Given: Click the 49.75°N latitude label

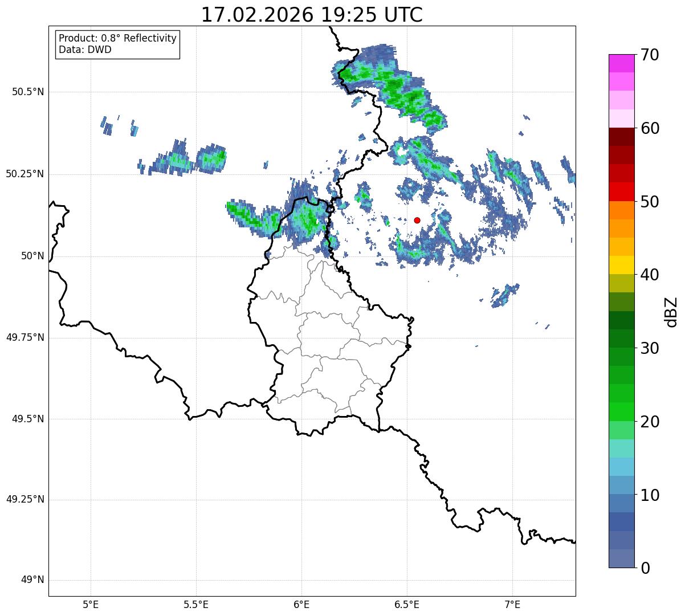Looking at the screenshot, I should 25,337.
